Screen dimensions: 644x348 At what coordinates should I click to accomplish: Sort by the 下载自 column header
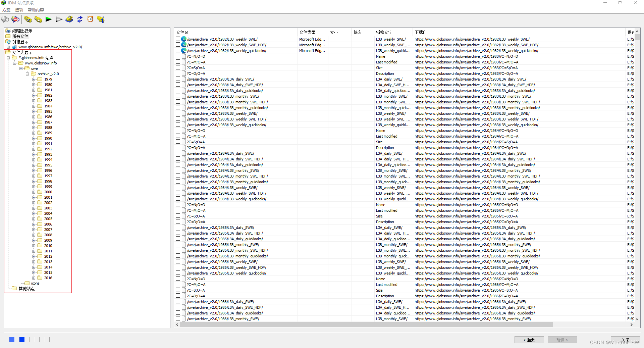coord(519,32)
